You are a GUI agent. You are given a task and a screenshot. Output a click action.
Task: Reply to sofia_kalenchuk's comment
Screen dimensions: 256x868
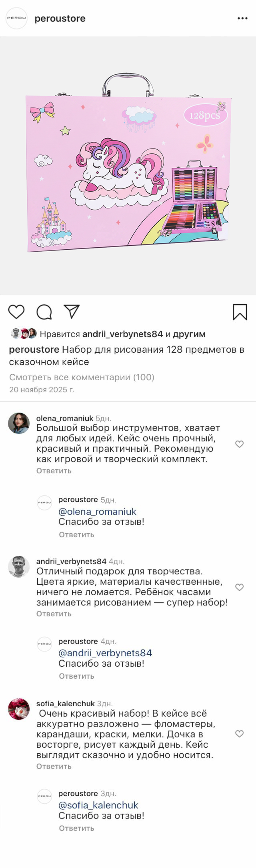(x=54, y=766)
